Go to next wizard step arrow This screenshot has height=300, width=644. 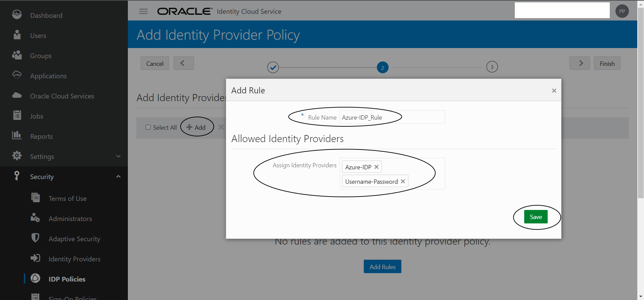[580, 63]
